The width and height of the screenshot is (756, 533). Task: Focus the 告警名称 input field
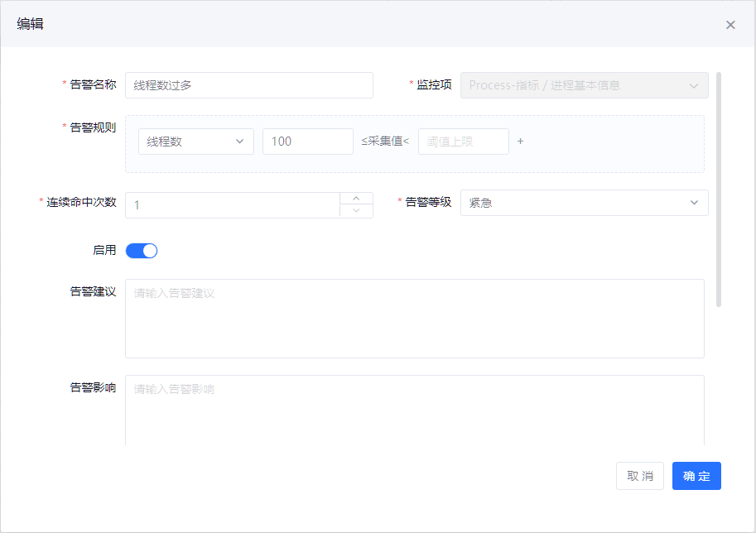tap(248, 85)
